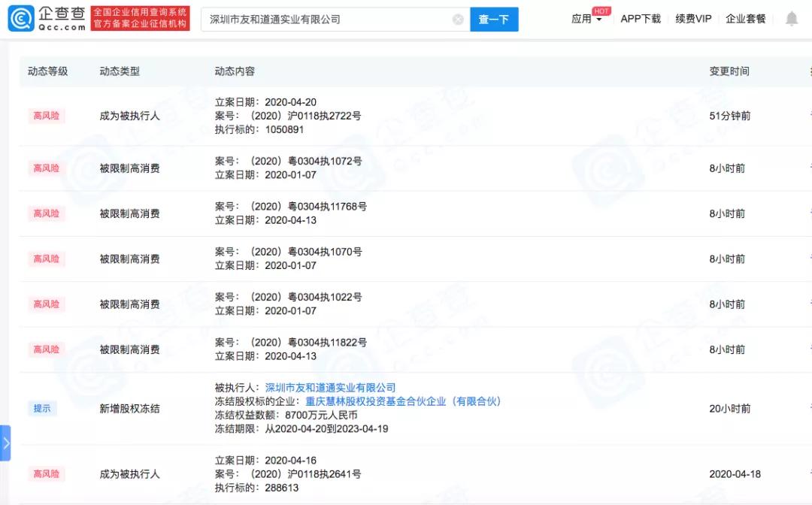Image resolution: width=812 pixels, height=505 pixels.
Task: Click the 高风险 badge on the bottom row
Action: coord(46,473)
